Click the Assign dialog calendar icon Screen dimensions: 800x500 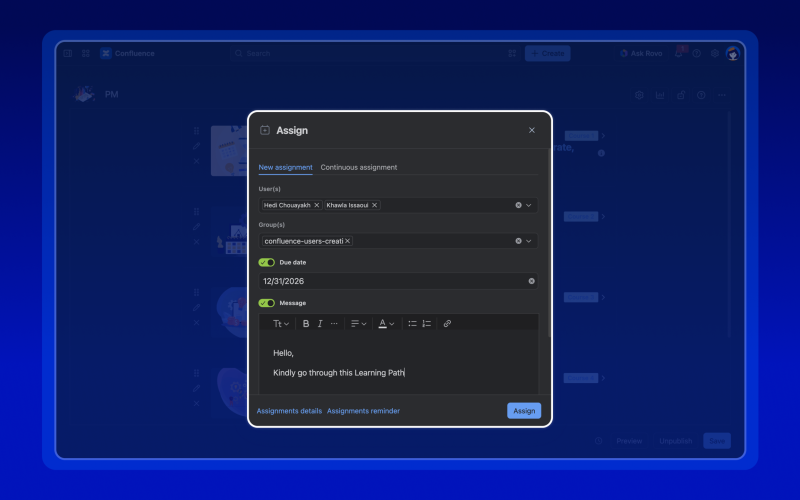265,130
